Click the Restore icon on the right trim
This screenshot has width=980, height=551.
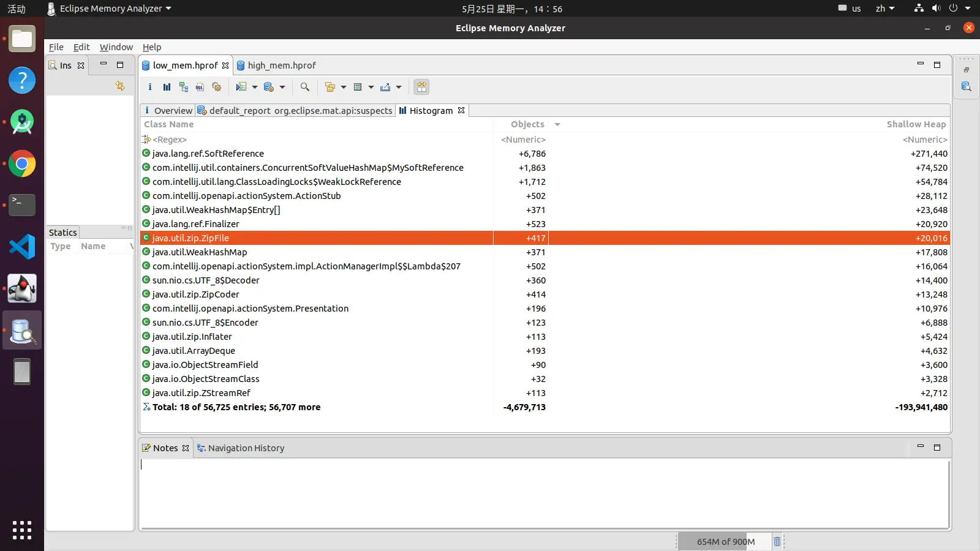(967, 70)
